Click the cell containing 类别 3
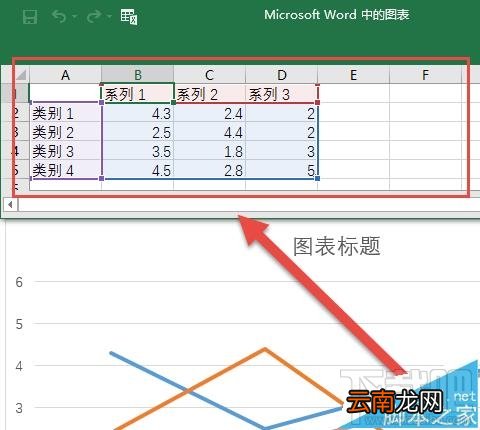 click(x=65, y=151)
